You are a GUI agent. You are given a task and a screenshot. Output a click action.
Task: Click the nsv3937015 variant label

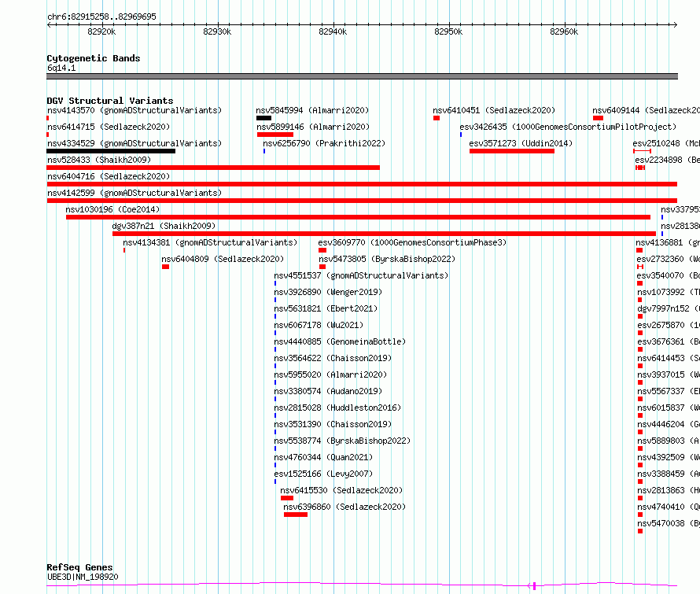(x=669, y=374)
